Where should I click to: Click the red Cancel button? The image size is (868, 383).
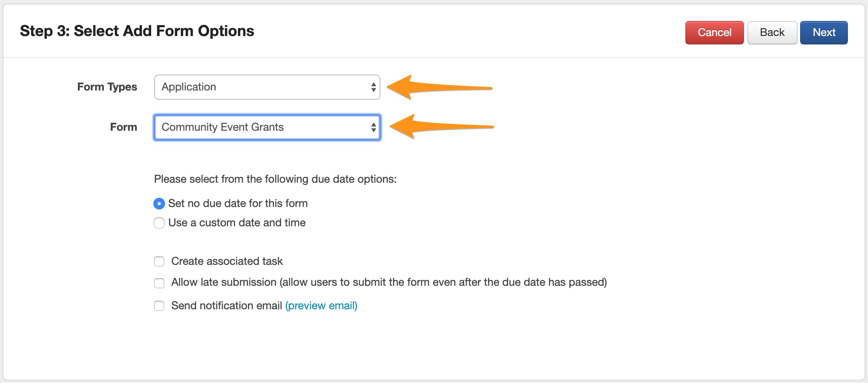[714, 33]
